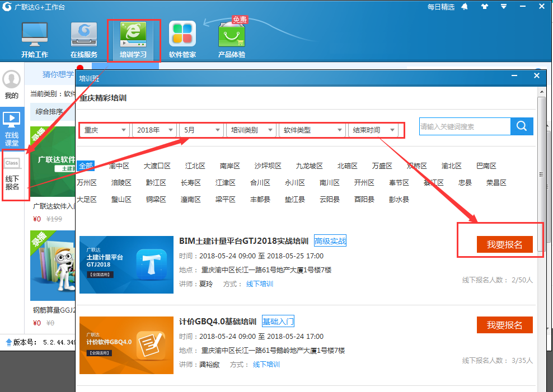The width and height of the screenshot is (553, 392).
Task: Click 每日精选 in the title bar
Action: click(x=441, y=7)
